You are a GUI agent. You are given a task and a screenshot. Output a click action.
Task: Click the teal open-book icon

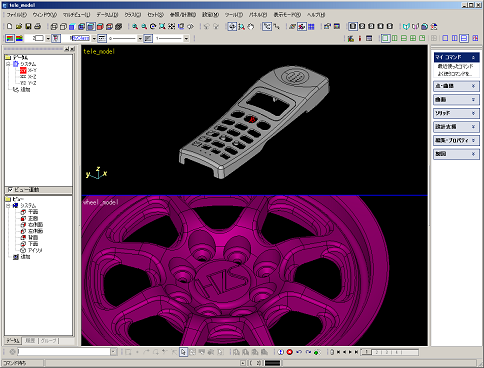tap(406, 26)
